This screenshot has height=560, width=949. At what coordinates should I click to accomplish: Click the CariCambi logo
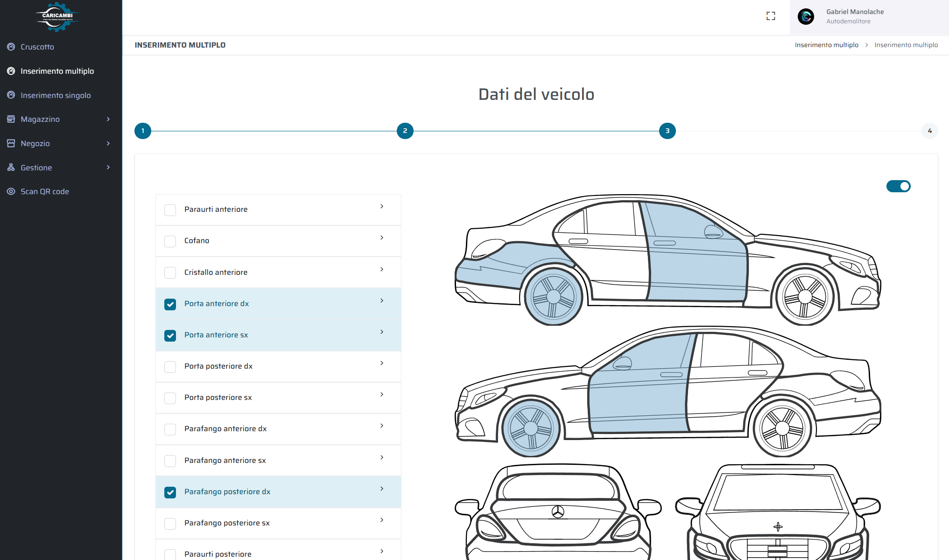pyautogui.click(x=57, y=17)
